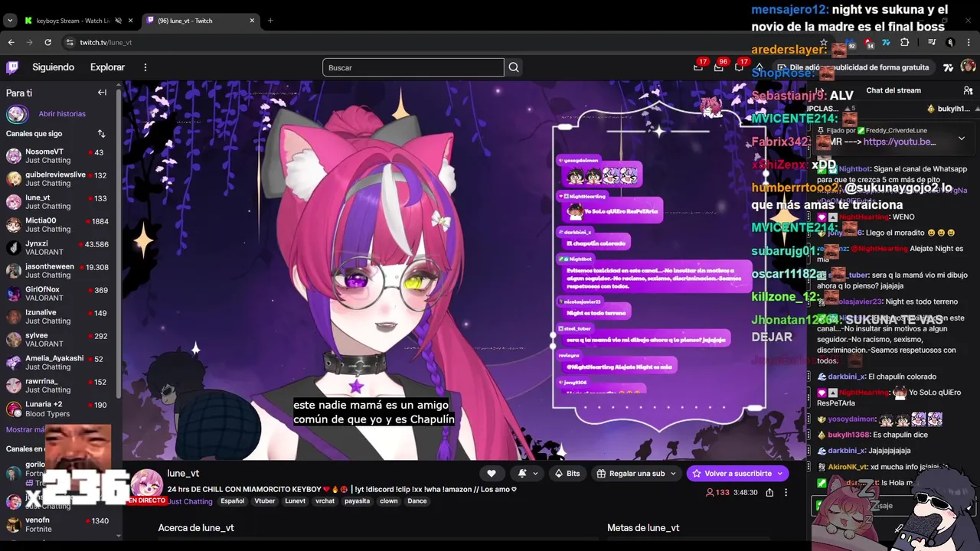Bookmark the page with the star icon
Viewport: 980px width, 551px height.
point(823,42)
